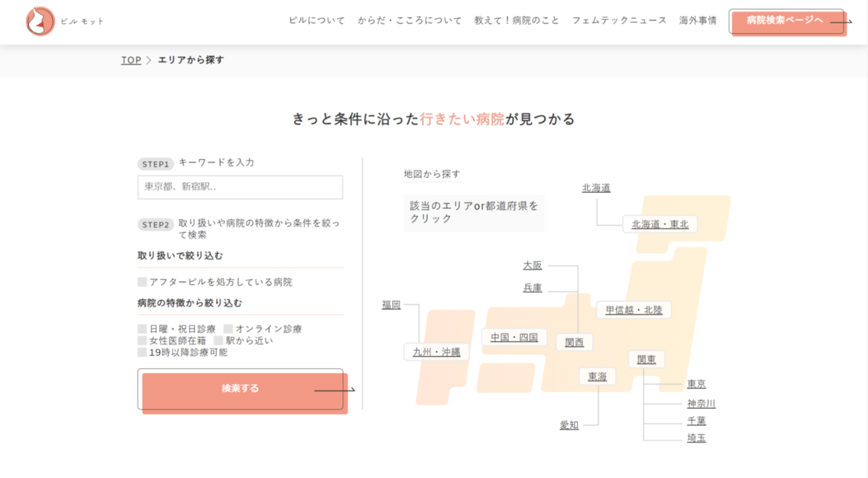
Task: Select 北海道・東北 region on map
Action: pos(660,224)
